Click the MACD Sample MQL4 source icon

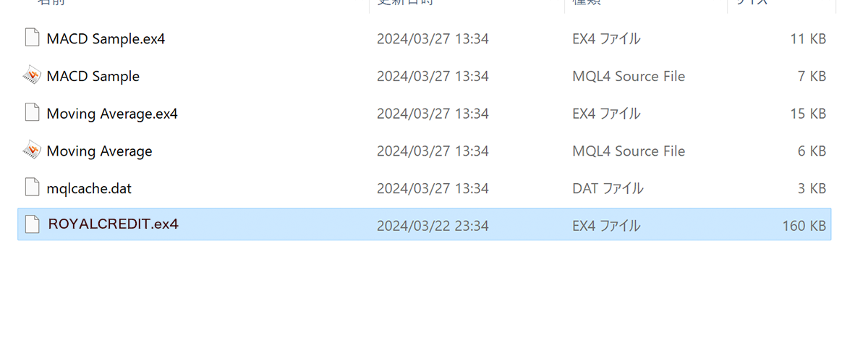click(32, 75)
